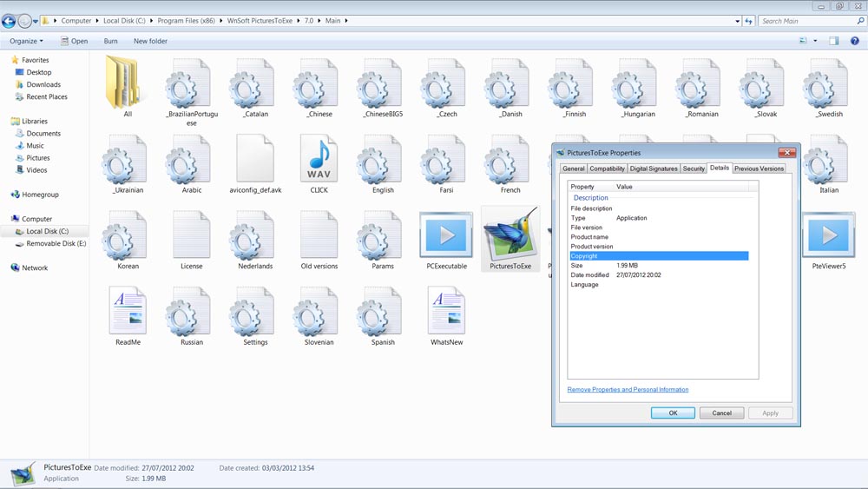868x489 pixels.
Task: Open the Digital Signatures tab
Action: [653, 169]
